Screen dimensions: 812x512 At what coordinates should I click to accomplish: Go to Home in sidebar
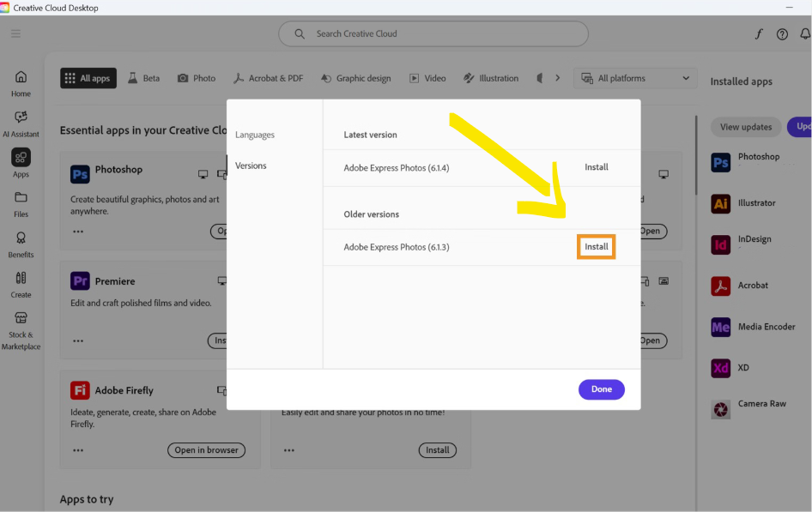pos(21,84)
